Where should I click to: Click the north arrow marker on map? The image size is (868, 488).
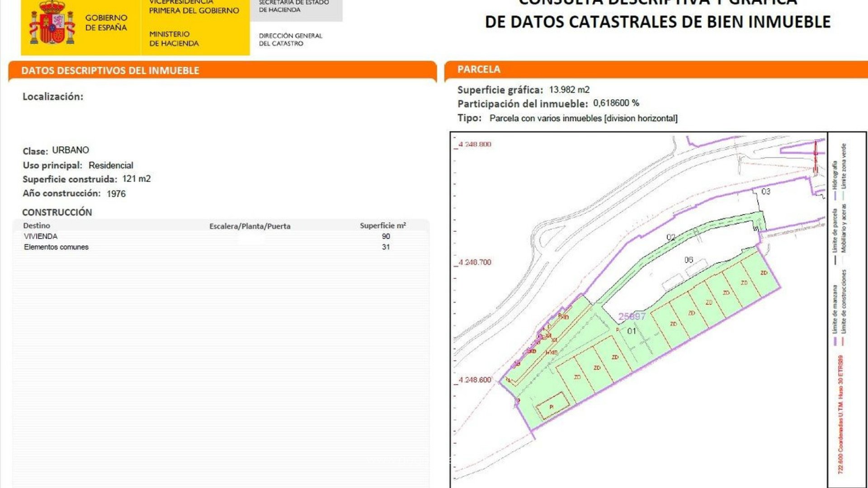pyautogui.click(x=816, y=158)
